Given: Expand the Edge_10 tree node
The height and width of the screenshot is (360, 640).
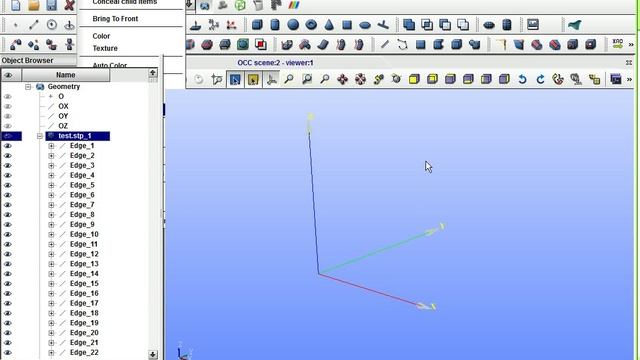Looking at the screenshot, I should pyautogui.click(x=51, y=234).
